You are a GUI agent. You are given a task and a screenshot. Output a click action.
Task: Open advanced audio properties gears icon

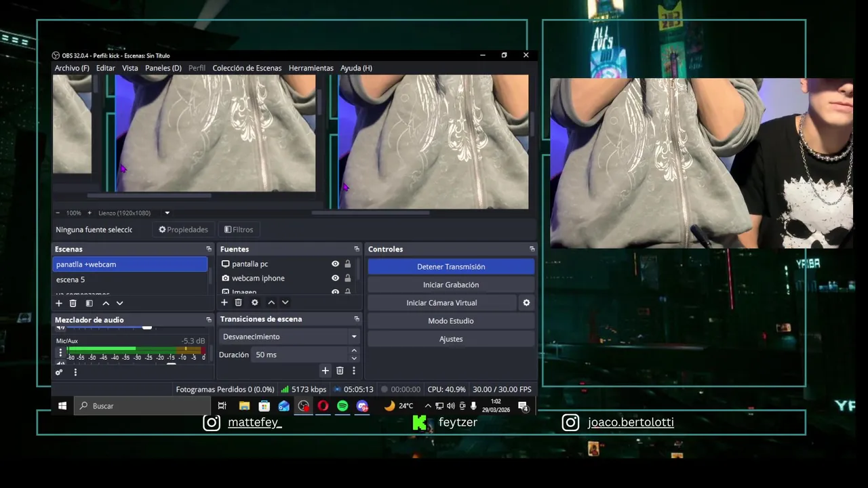59,372
